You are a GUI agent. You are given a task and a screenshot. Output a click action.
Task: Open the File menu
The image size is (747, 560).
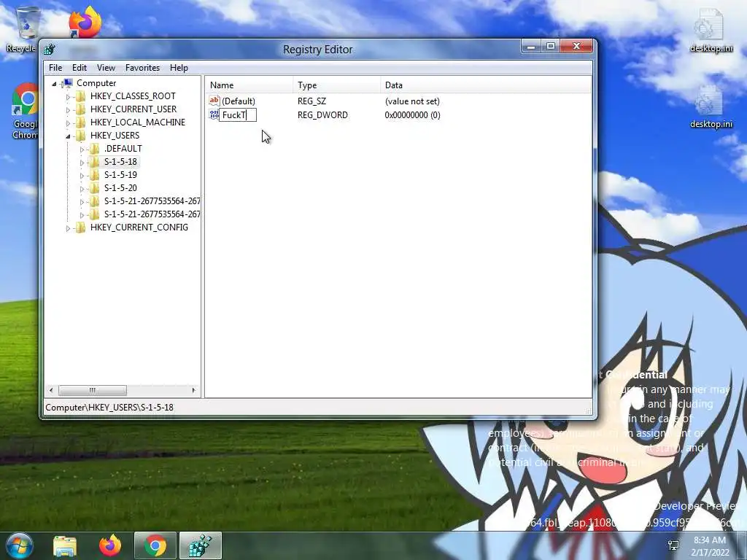[x=55, y=68]
